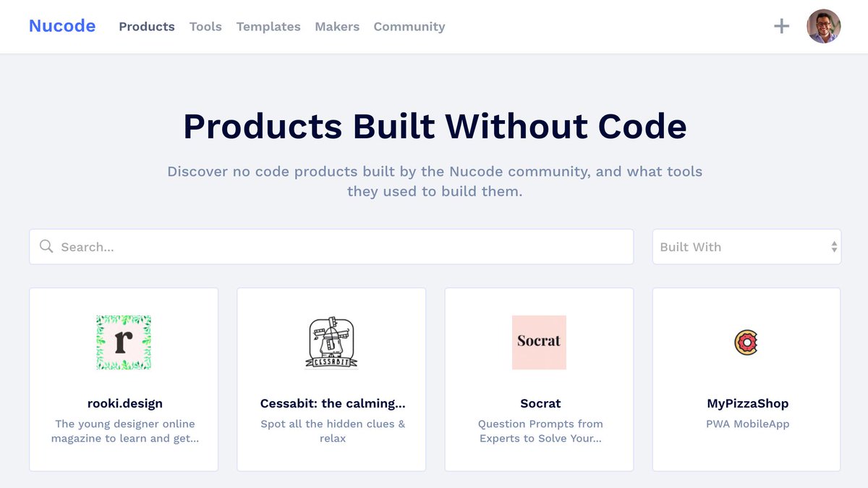Screen dimensions: 868x488
Task: Click the 'Spot all the hidden clues & relax' text
Action: (x=333, y=431)
